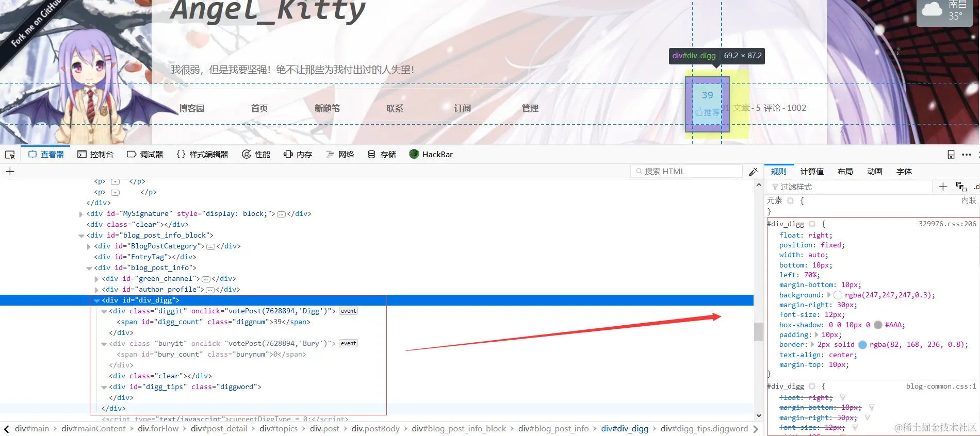Open the 样式编辑器 style editor tab
Viewport: 980px width, 436px height.
tap(202, 154)
